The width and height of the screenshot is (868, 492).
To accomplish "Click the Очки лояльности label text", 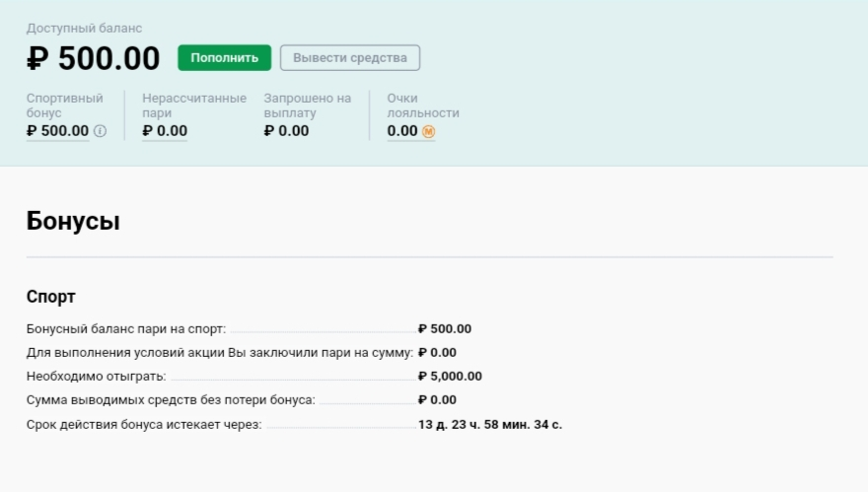I will click(x=422, y=105).
